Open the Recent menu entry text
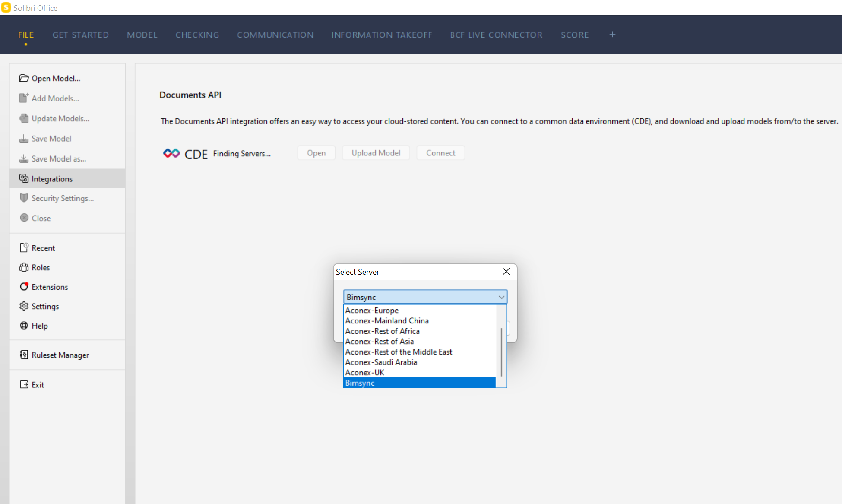 pos(43,248)
